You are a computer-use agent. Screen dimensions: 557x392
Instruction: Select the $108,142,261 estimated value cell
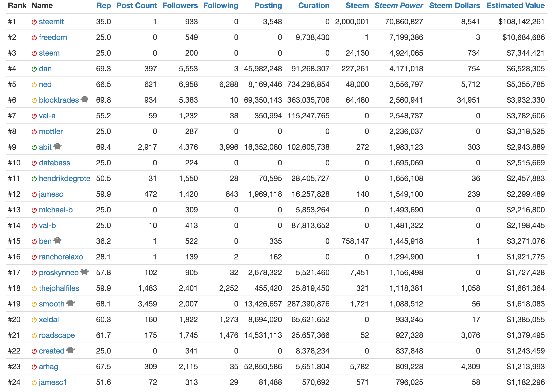[x=522, y=22]
